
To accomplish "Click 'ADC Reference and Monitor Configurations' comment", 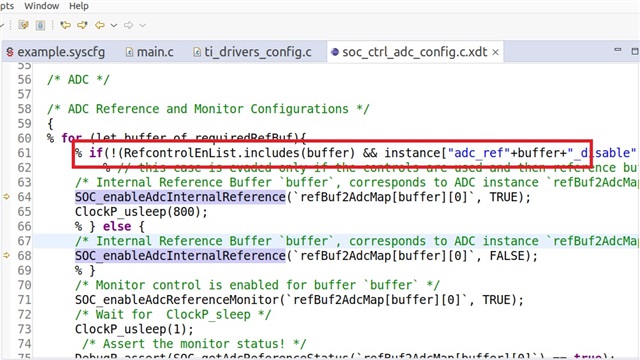I will tap(208, 109).
